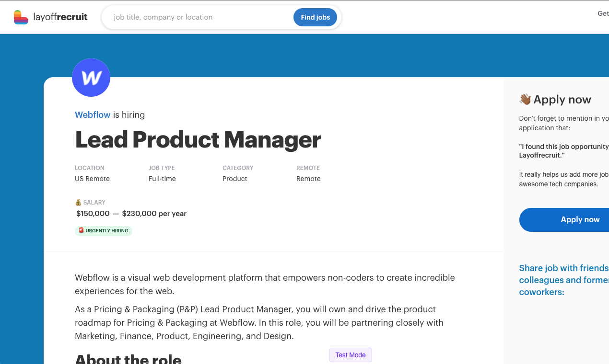Image resolution: width=609 pixels, height=364 pixels.
Task: Open the Layoffrecruit logo home link
Action: coord(51,17)
